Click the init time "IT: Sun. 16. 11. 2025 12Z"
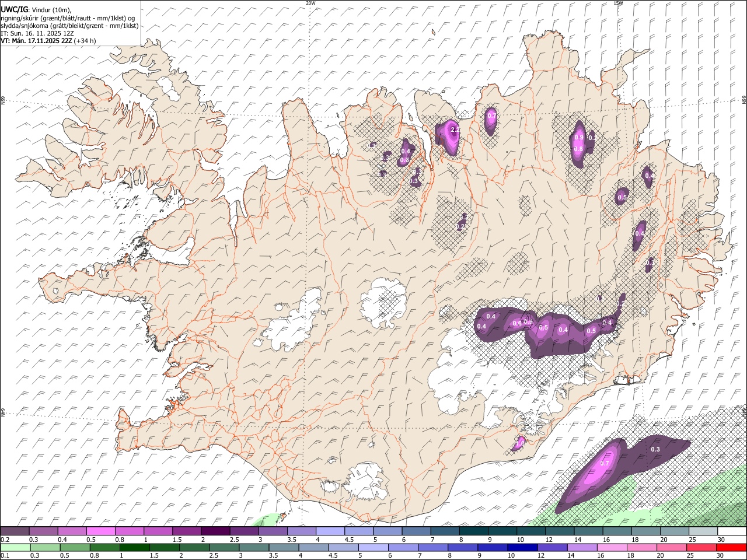747x560 pixels. pos(37,33)
